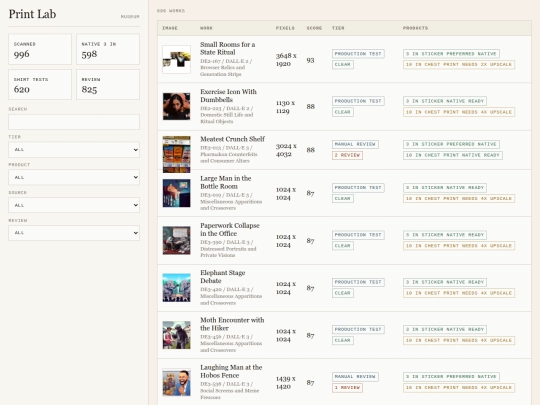Screen dimensions: 540x405
Task: Select the Review 825 stat card
Action: click(x=108, y=85)
